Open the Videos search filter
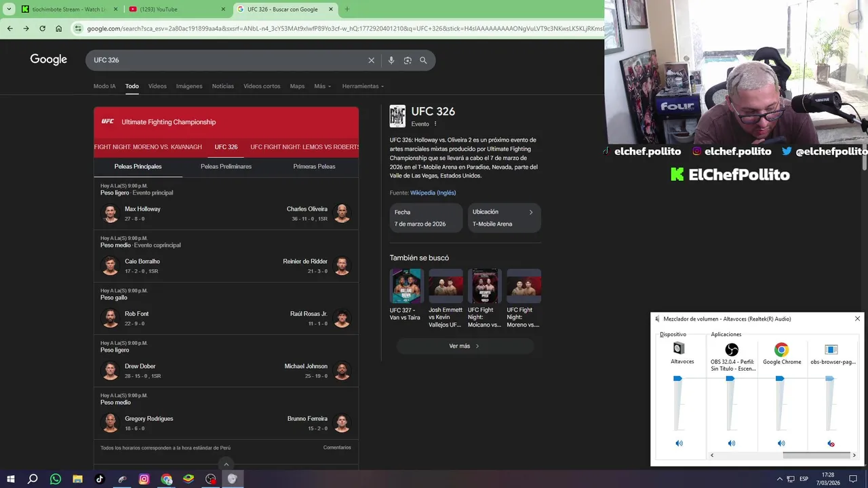Screen dimensions: 868x488 (157, 86)
